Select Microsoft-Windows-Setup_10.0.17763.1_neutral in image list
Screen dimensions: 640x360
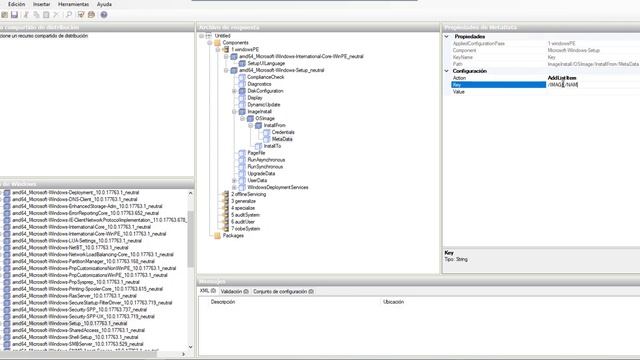pos(69,323)
